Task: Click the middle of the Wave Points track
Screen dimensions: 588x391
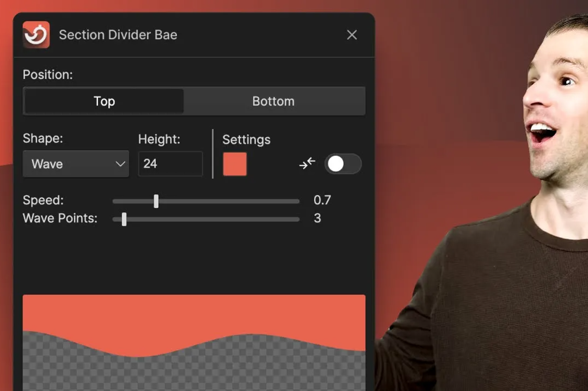Action: click(206, 219)
